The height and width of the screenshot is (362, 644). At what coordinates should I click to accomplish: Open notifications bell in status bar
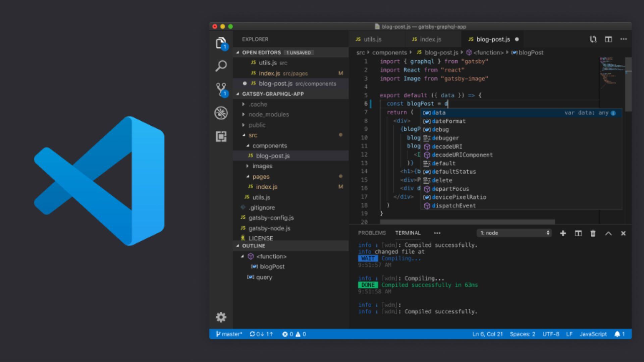[x=617, y=334]
